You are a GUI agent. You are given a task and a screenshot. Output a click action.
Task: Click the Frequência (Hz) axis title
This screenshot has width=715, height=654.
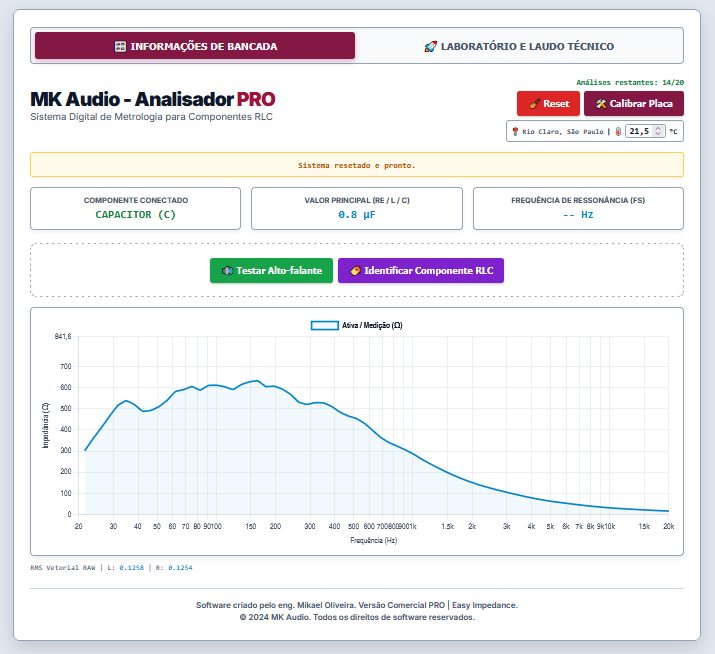pos(373,540)
